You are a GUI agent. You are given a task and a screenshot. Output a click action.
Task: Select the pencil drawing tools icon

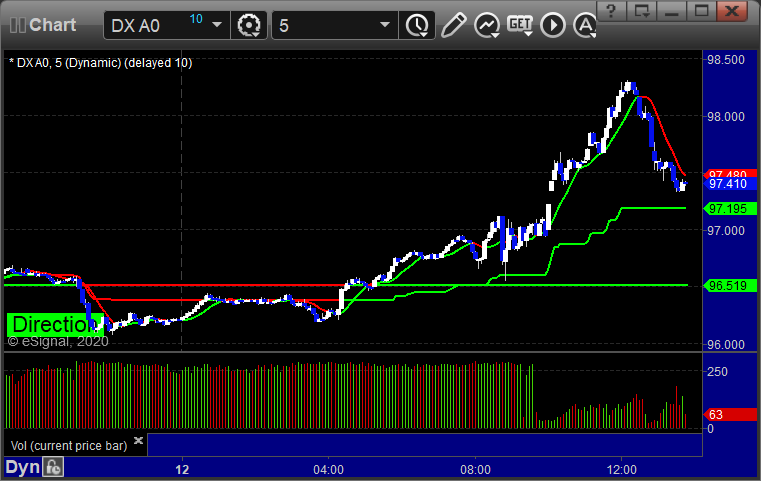(x=454, y=25)
